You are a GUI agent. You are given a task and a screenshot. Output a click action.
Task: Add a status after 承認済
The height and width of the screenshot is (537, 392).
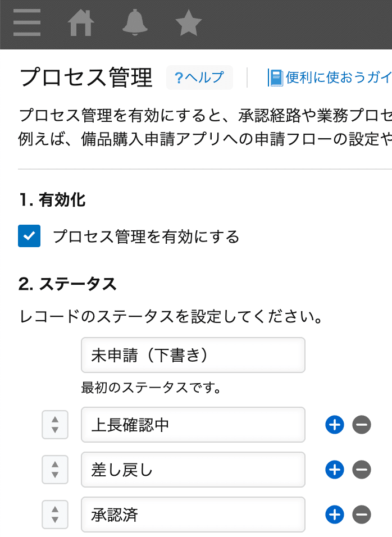coord(335,515)
